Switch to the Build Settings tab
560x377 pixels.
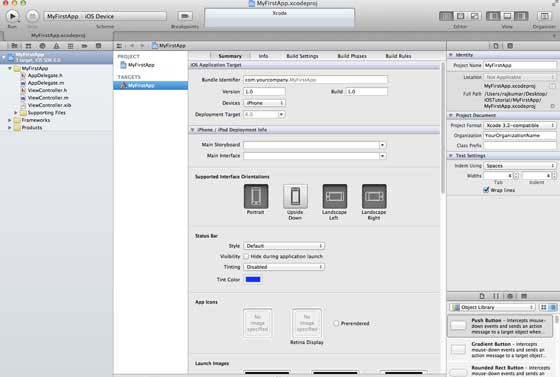pos(302,56)
